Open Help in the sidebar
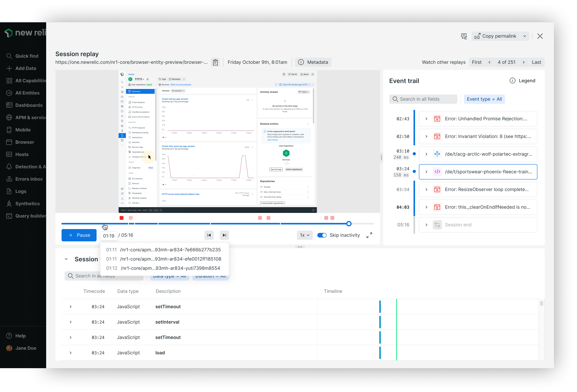577x392 pixels. (x=16, y=336)
